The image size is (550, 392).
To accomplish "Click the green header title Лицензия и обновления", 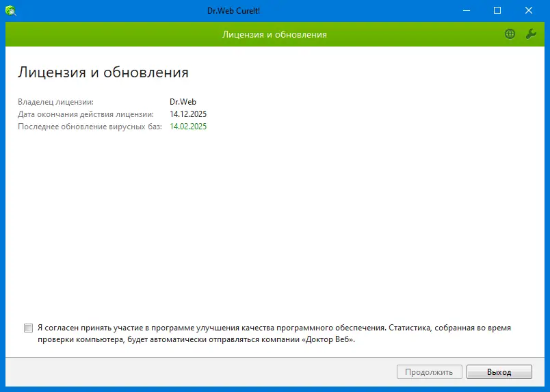I will (x=274, y=34).
